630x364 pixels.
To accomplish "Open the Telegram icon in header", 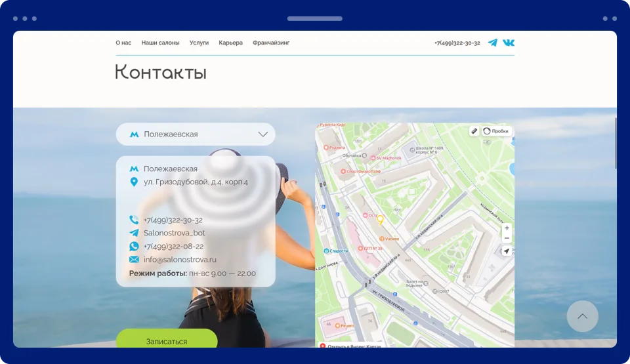I will [493, 43].
